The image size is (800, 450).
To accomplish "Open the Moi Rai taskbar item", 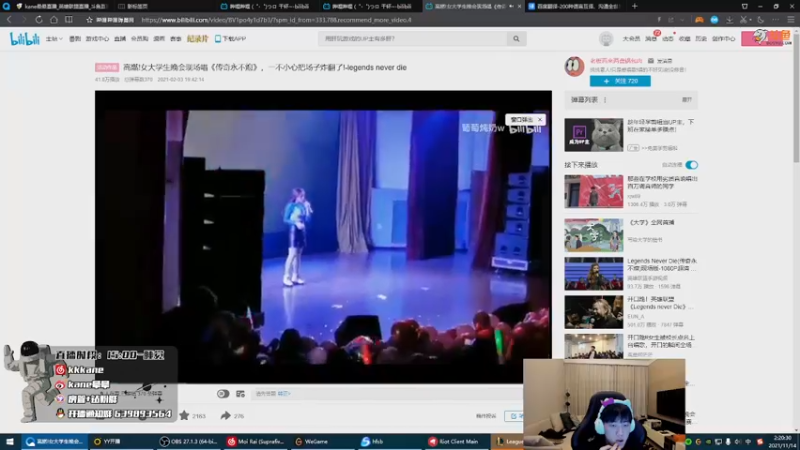I will tap(255, 441).
